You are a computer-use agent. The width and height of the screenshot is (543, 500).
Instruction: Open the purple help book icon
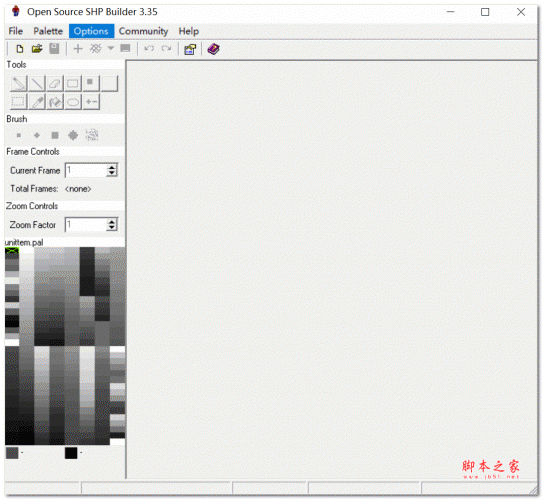pyautogui.click(x=213, y=49)
